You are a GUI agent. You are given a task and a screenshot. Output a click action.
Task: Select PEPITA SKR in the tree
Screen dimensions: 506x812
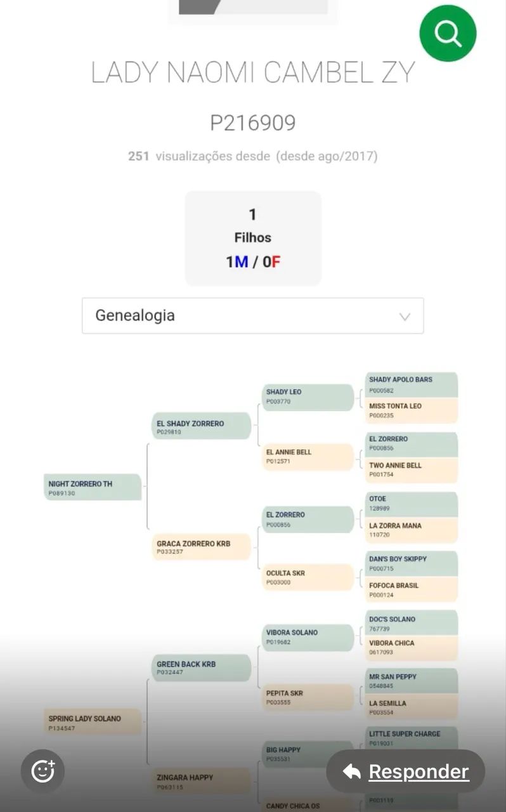tap(308, 696)
